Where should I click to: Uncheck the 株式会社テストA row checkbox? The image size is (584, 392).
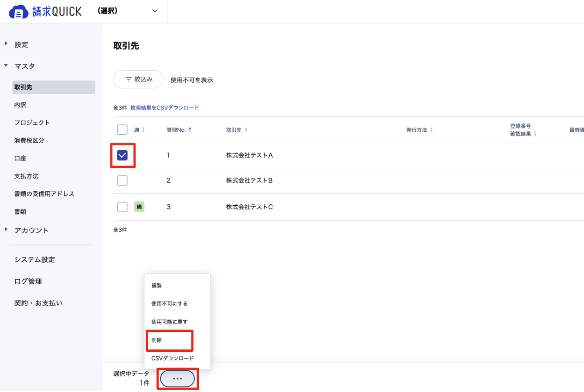point(122,155)
